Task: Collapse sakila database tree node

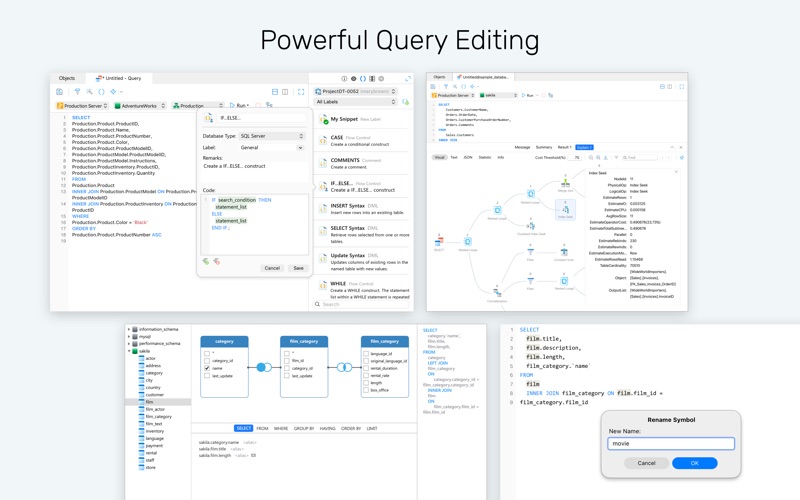Action: pyautogui.click(x=129, y=351)
